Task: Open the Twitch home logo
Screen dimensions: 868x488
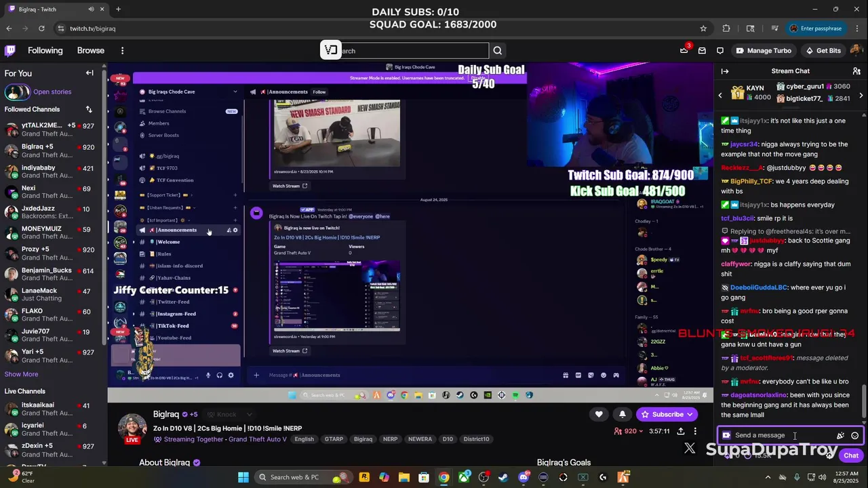Action: [10, 50]
